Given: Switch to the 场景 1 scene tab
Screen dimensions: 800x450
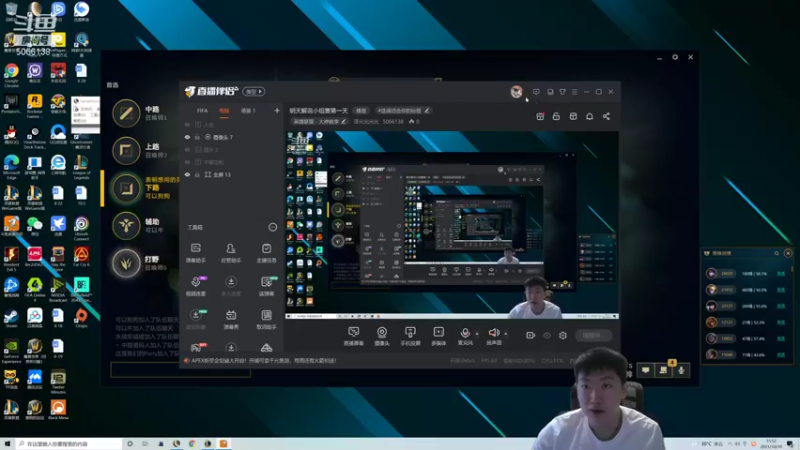Looking at the screenshot, I should [248, 110].
